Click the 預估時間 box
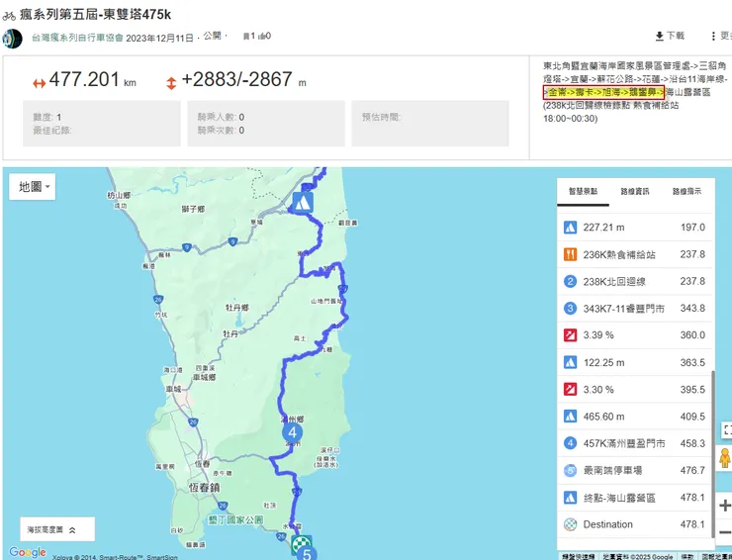The width and height of the screenshot is (732, 560). 430,124
